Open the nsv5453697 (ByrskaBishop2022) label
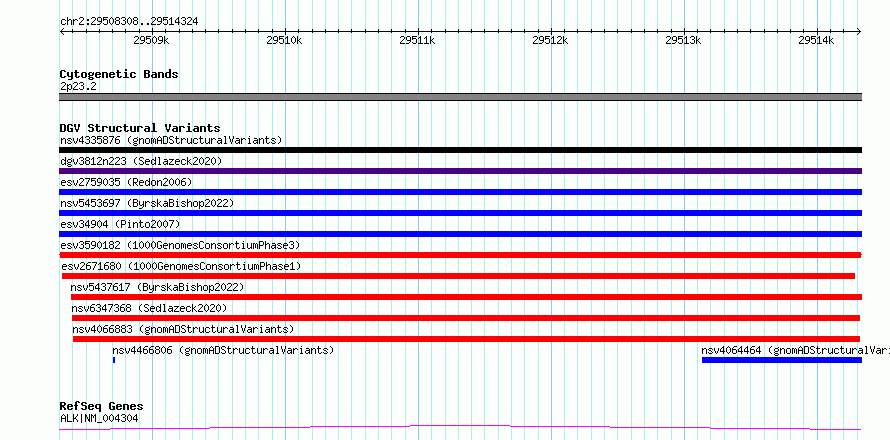Viewport: 890px width, 440px height. [146, 203]
